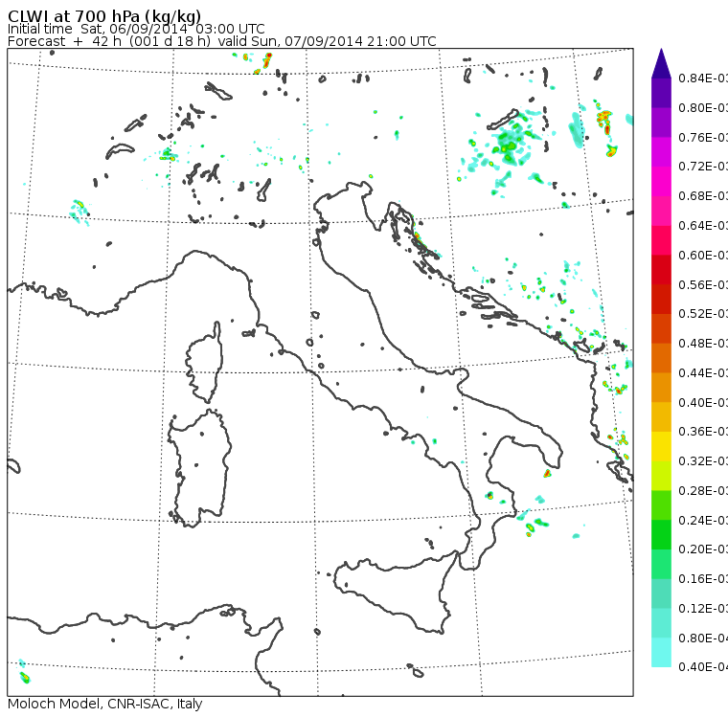Click the color band just below 0.84E-03
The image size is (728, 717).
point(661,93)
